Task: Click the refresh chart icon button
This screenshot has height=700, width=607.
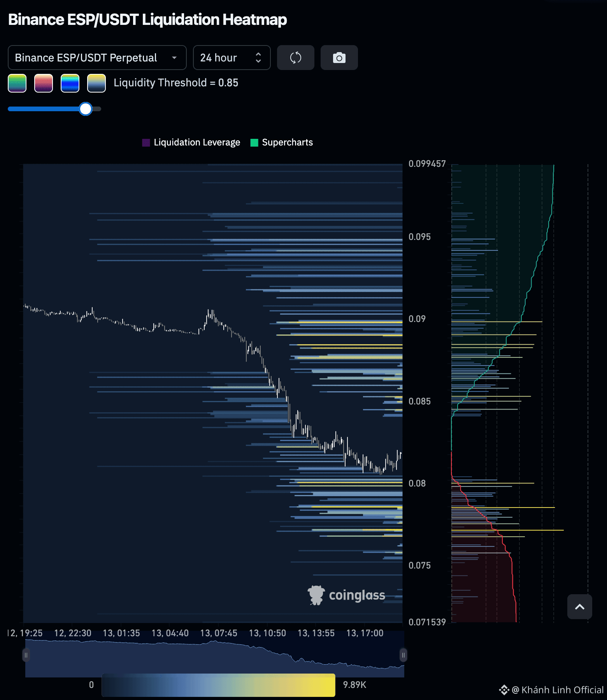Action: (x=296, y=58)
